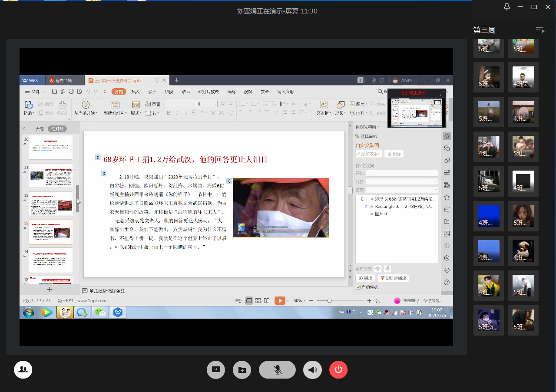Click the WeChat icon in Windows taskbar
Screen dimensions: 556x392
pyautogui.click(x=100, y=312)
